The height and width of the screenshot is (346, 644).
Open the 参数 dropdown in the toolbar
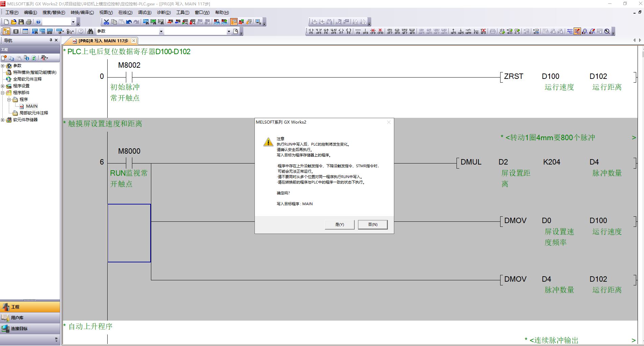161,31
